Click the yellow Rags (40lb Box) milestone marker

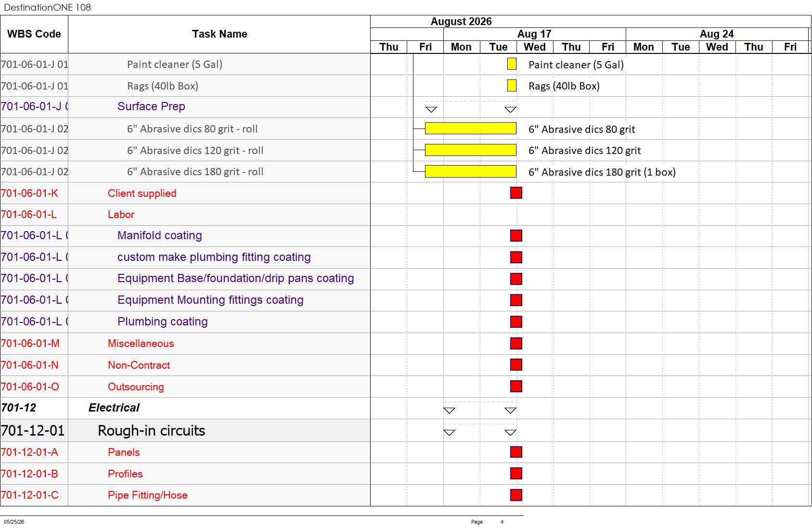click(512, 86)
